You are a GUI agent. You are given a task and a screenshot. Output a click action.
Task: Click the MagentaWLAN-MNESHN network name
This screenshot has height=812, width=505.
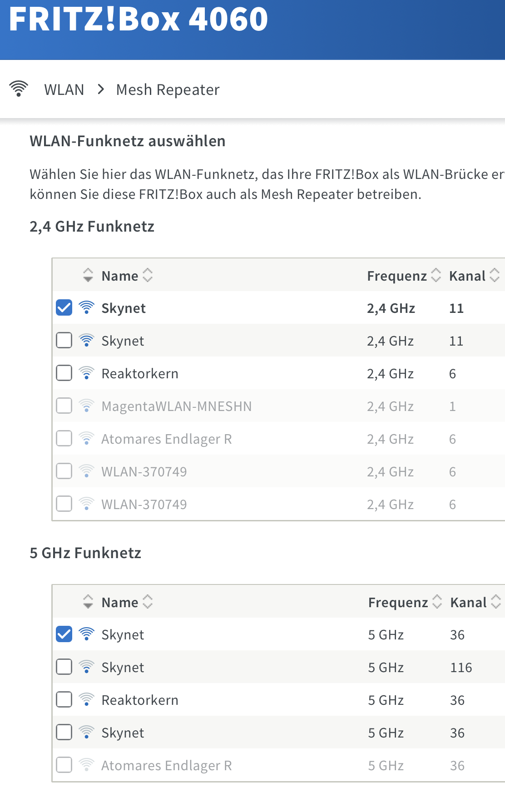(176, 406)
